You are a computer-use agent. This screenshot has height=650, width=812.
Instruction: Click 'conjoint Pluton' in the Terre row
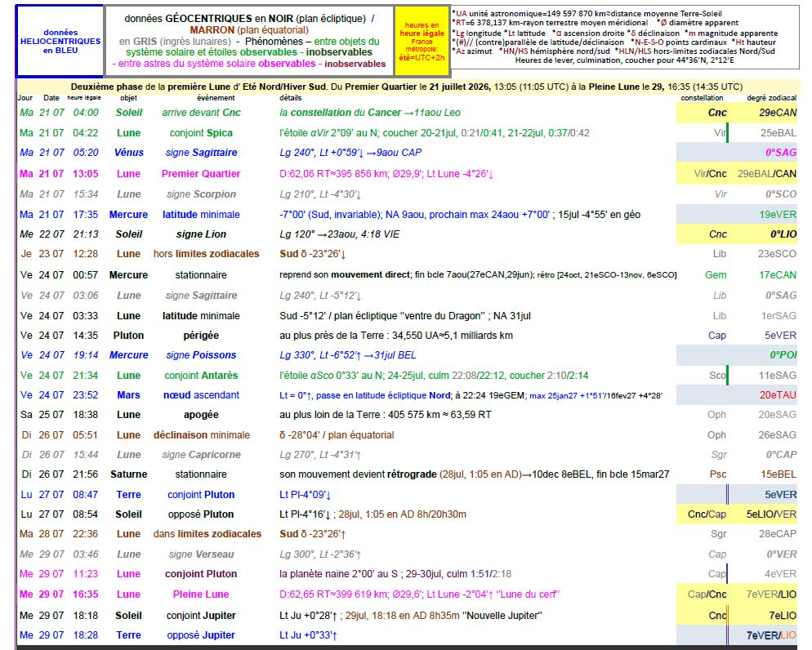(201, 495)
